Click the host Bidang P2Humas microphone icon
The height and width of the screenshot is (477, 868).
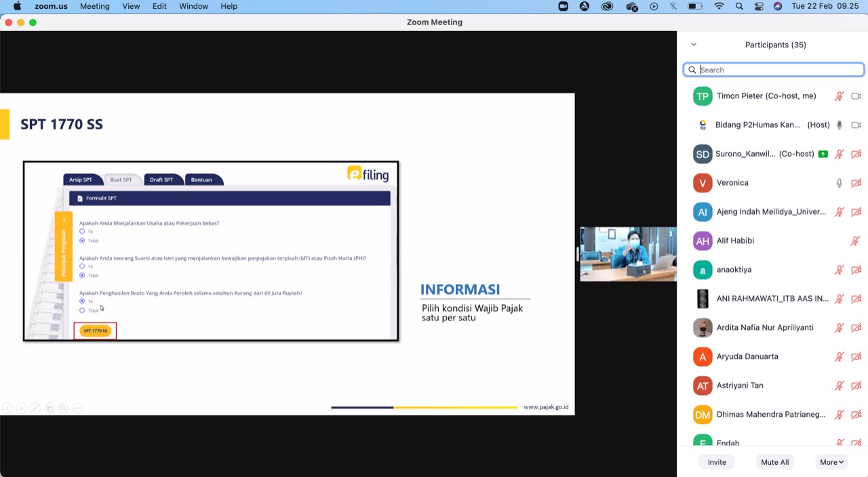click(839, 125)
